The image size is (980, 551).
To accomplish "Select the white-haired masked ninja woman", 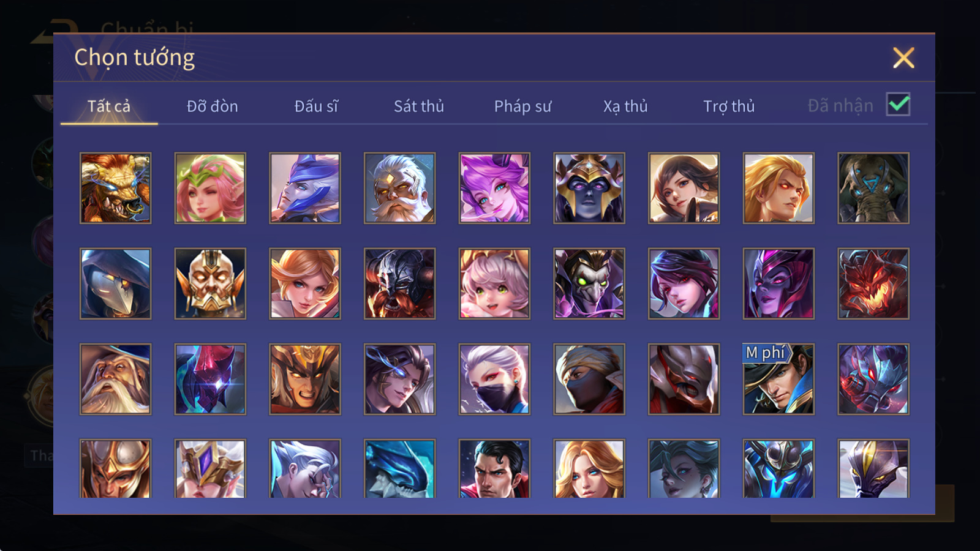I will (x=494, y=379).
